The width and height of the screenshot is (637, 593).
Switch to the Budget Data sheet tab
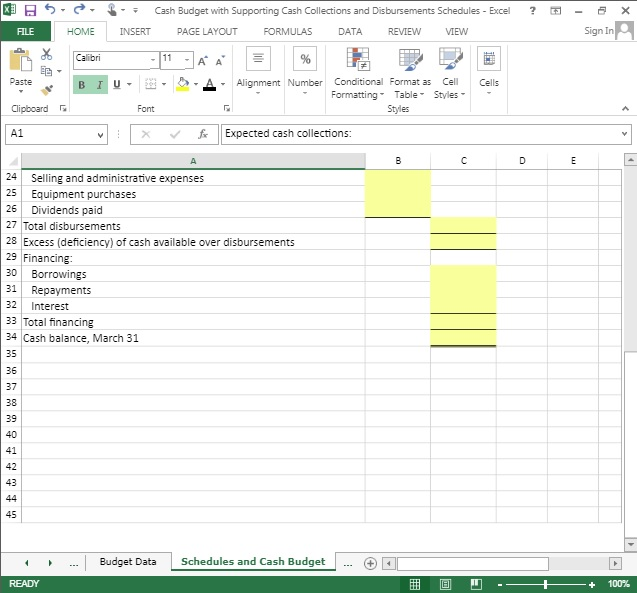(128, 561)
